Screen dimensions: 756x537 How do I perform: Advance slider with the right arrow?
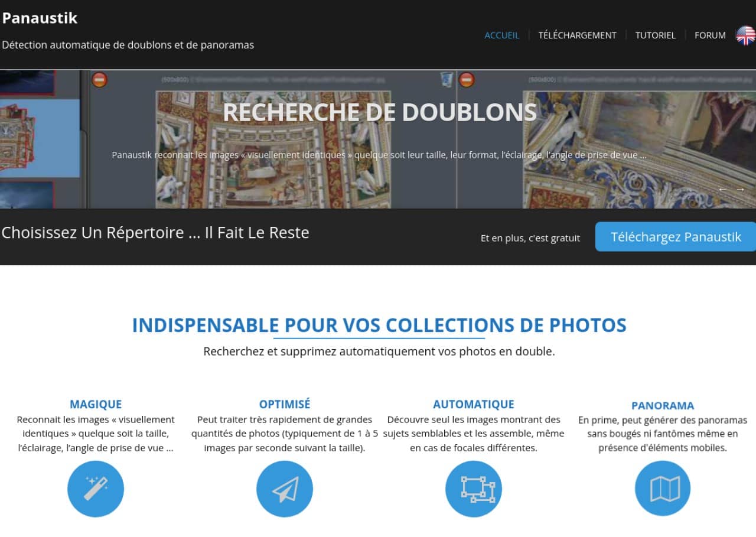[740, 189]
